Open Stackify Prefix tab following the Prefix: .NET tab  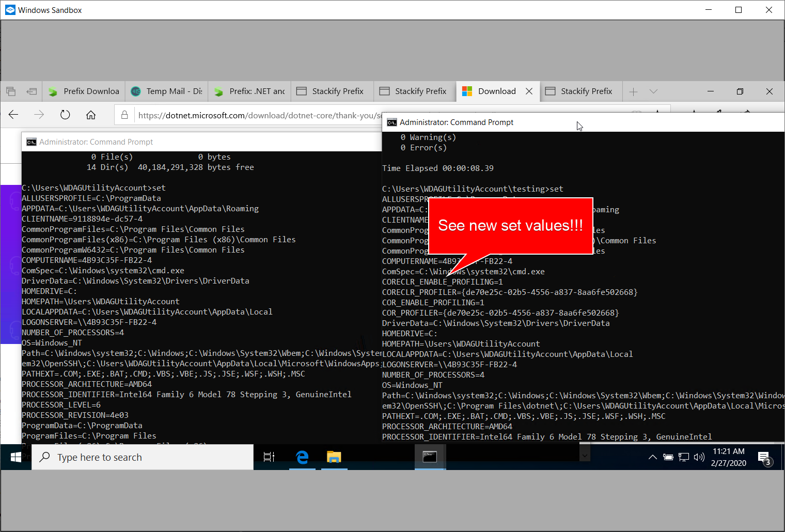[x=332, y=91]
